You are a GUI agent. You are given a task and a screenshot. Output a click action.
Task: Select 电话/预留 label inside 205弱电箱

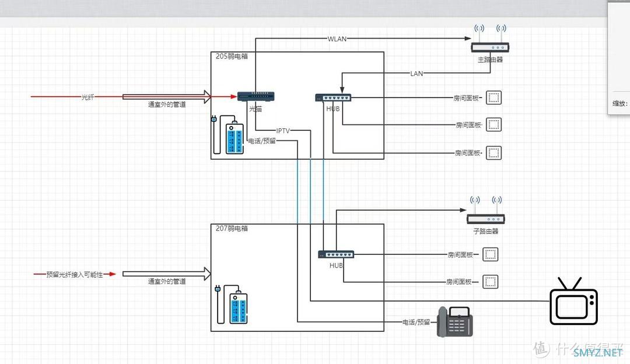tap(262, 141)
